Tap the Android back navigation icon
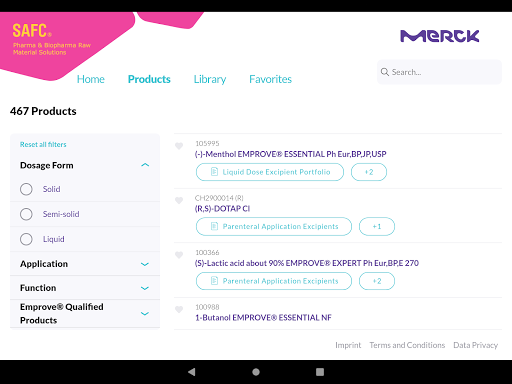This screenshot has width=512, height=384. point(192,372)
